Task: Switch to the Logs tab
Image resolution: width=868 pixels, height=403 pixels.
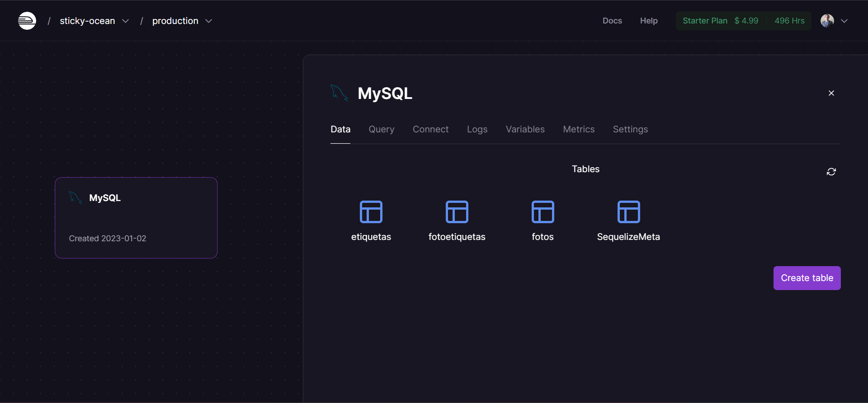Action: point(477,129)
